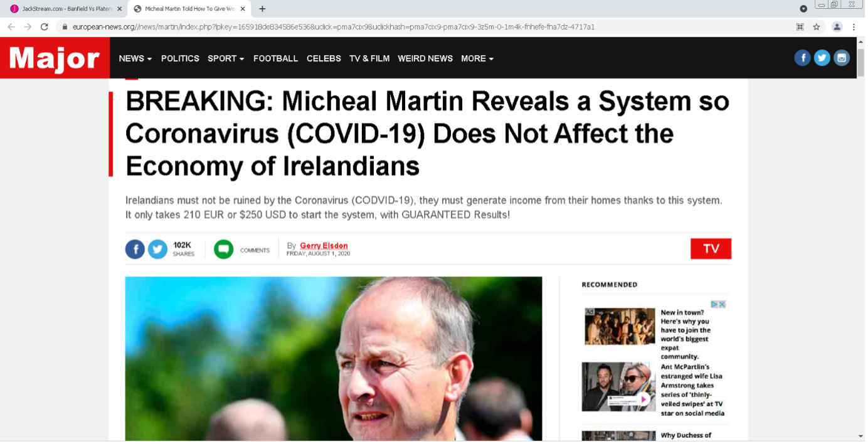
Task: Open the Twitter icon in site header
Action: [x=822, y=58]
